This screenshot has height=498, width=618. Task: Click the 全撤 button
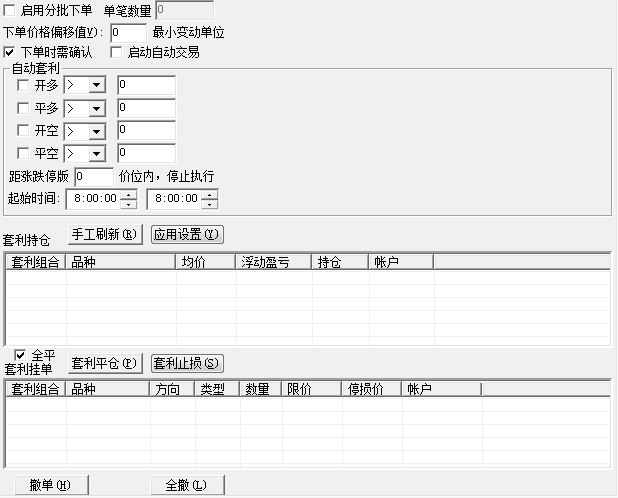186,485
